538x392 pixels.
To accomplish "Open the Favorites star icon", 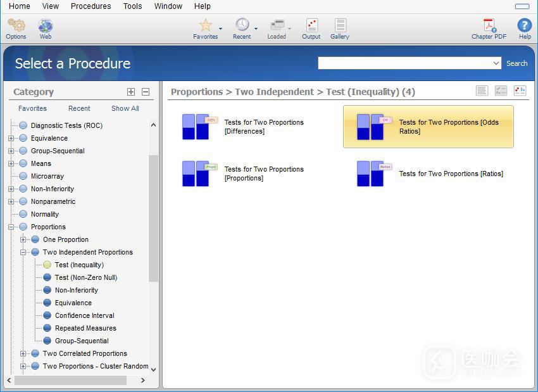I will pyautogui.click(x=205, y=25).
